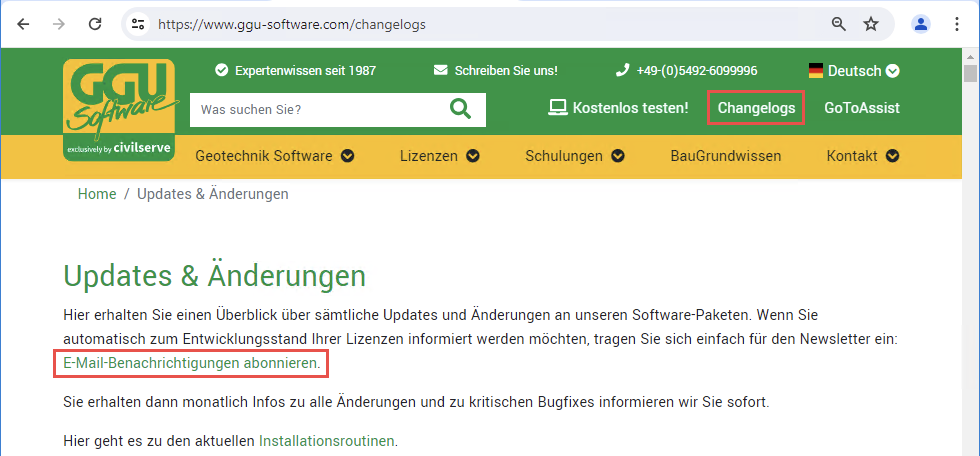Click the zoom magnifier icon in address bar
Viewport: 980px width, 456px height.
pos(839,23)
